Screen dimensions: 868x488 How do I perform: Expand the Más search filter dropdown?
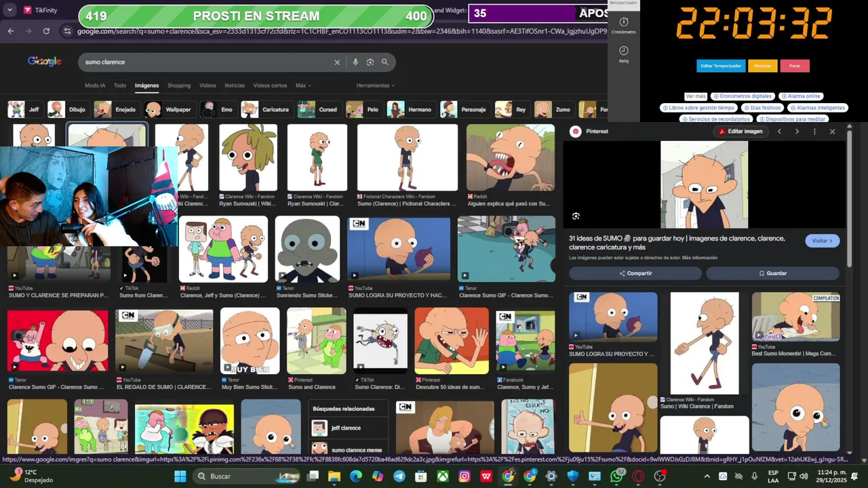click(303, 85)
